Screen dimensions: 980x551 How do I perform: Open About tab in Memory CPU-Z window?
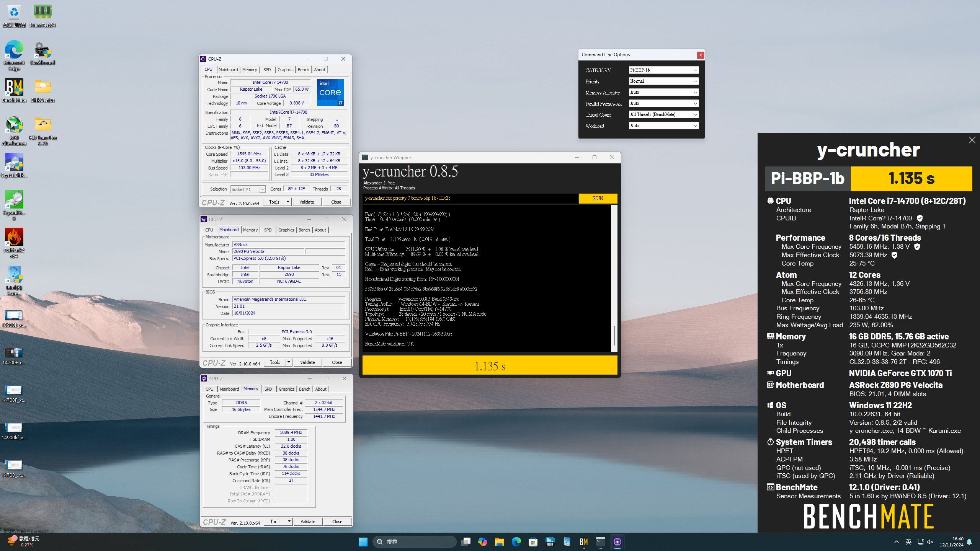pyautogui.click(x=321, y=389)
